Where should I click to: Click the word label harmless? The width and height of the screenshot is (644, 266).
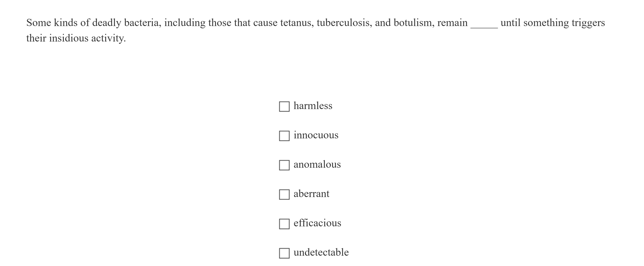click(313, 106)
